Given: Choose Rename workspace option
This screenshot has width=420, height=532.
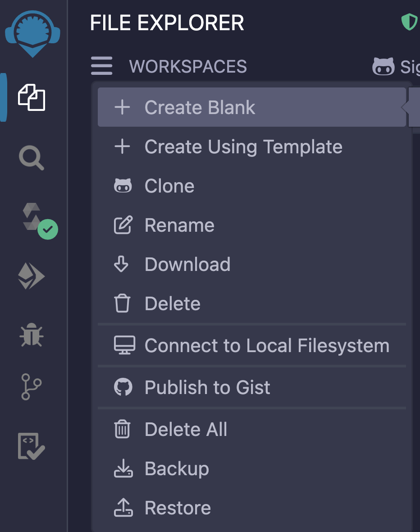Looking at the screenshot, I should [179, 225].
